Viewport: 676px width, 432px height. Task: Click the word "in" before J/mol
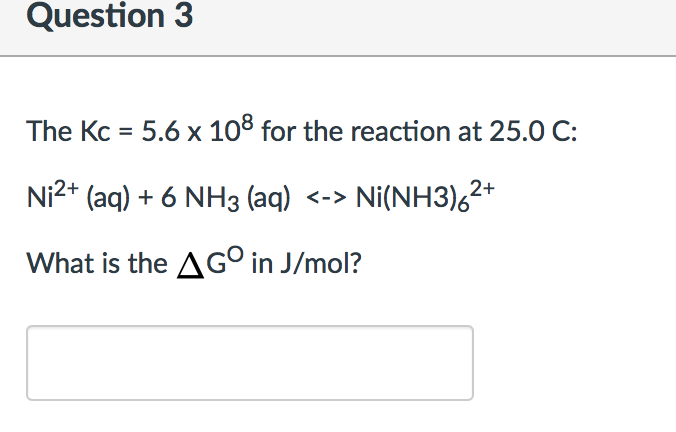[260, 264]
